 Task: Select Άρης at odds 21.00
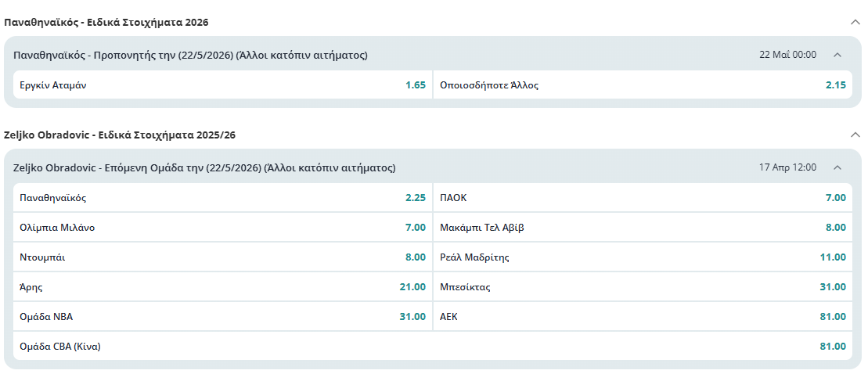pyautogui.click(x=223, y=287)
